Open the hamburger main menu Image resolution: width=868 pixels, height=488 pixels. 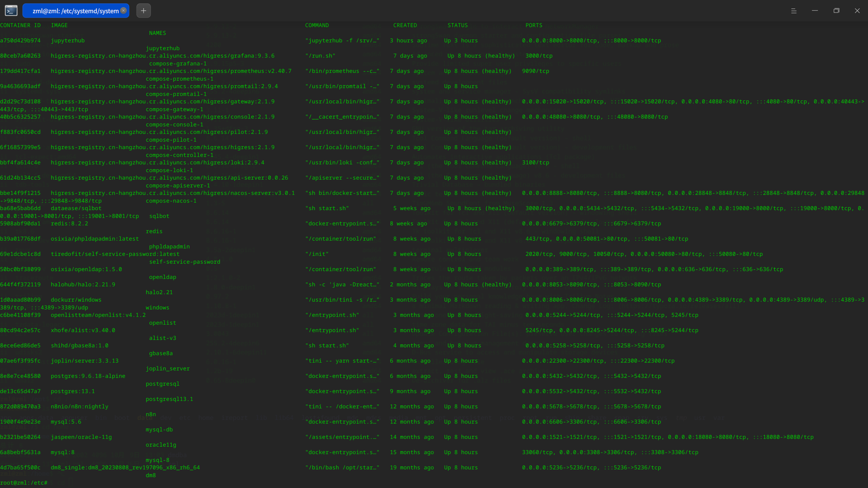point(794,11)
